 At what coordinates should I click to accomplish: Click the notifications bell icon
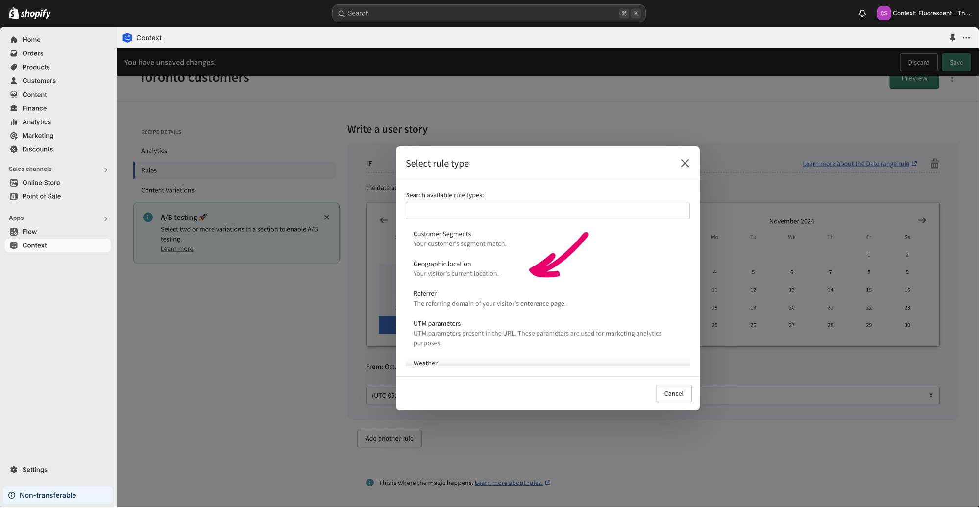[x=862, y=13]
